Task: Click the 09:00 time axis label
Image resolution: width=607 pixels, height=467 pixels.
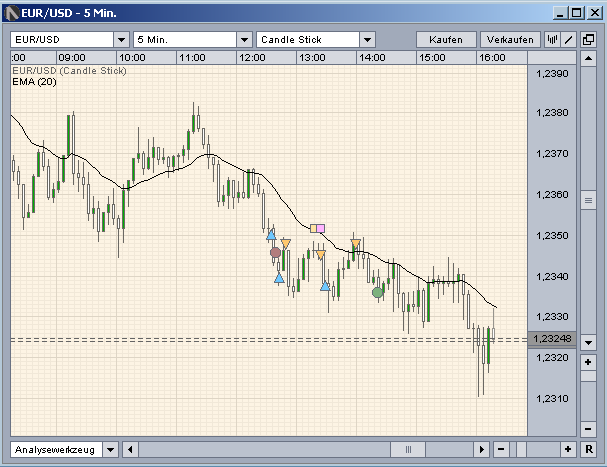Action: (72, 58)
